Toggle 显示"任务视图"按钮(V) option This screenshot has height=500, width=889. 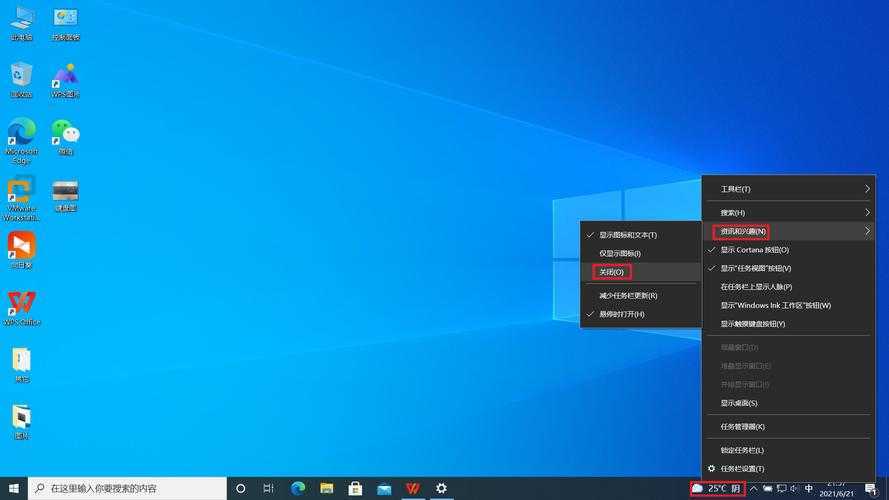coord(755,268)
